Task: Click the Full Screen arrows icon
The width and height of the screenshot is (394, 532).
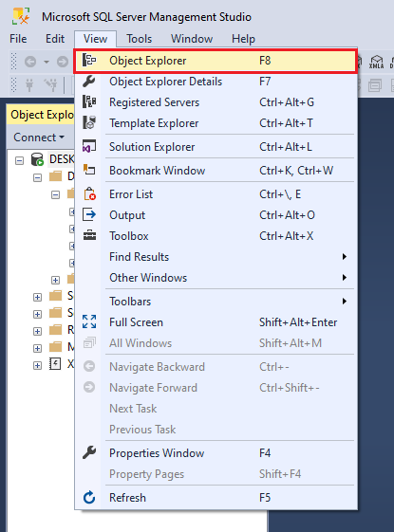Action: click(x=89, y=321)
